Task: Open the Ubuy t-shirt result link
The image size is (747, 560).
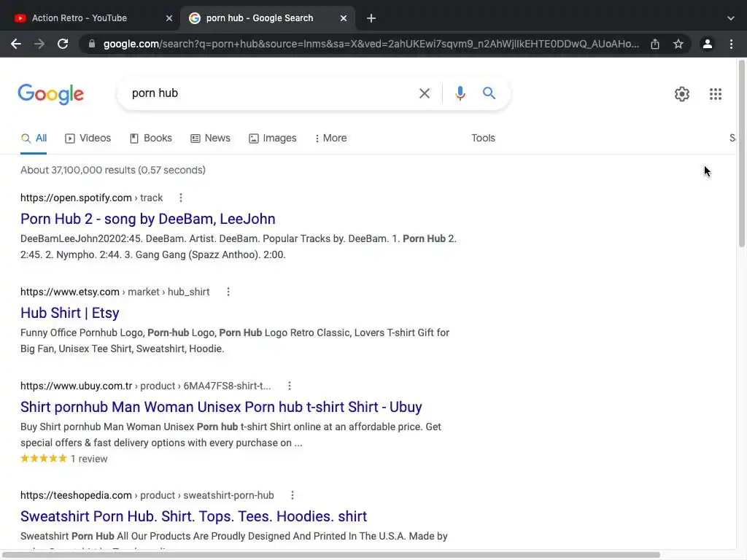Action: pos(221,407)
